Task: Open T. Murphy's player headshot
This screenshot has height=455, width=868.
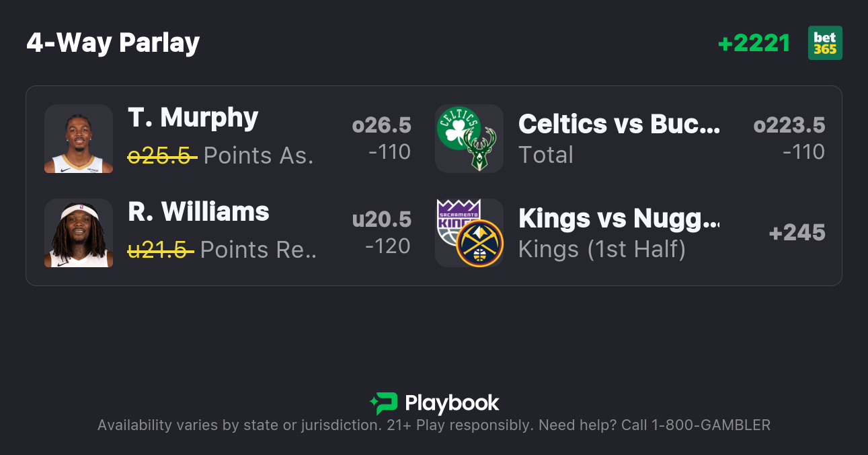Action: coord(79,139)
